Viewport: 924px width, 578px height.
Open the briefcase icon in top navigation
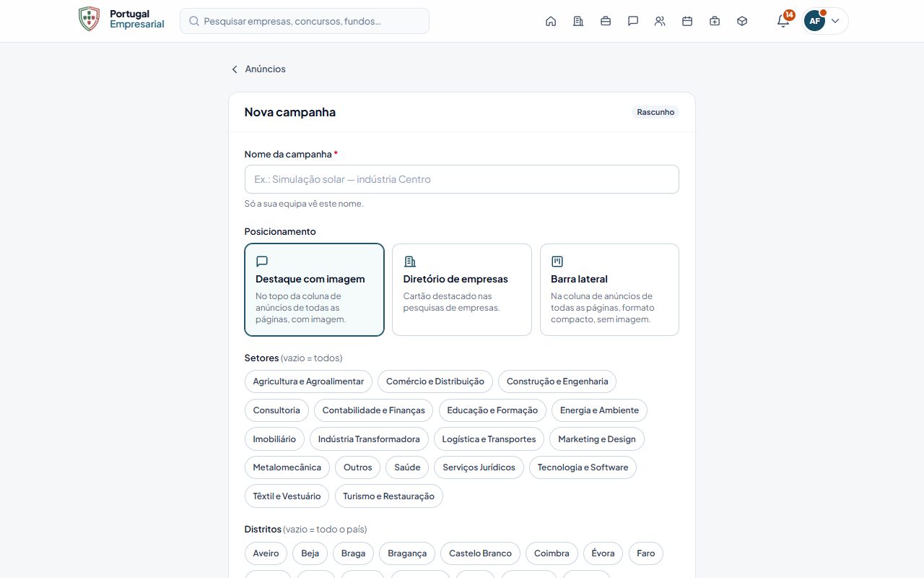coord(606,21)
